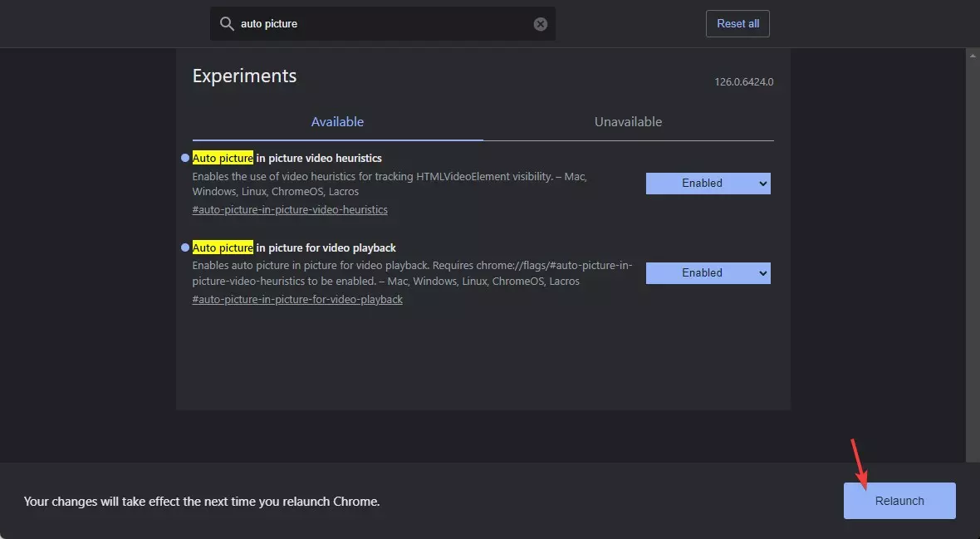Viewport: 980px width, 539px height.
Task: Open the dropdown for video playback flag
Action: [x=708, y=272]
